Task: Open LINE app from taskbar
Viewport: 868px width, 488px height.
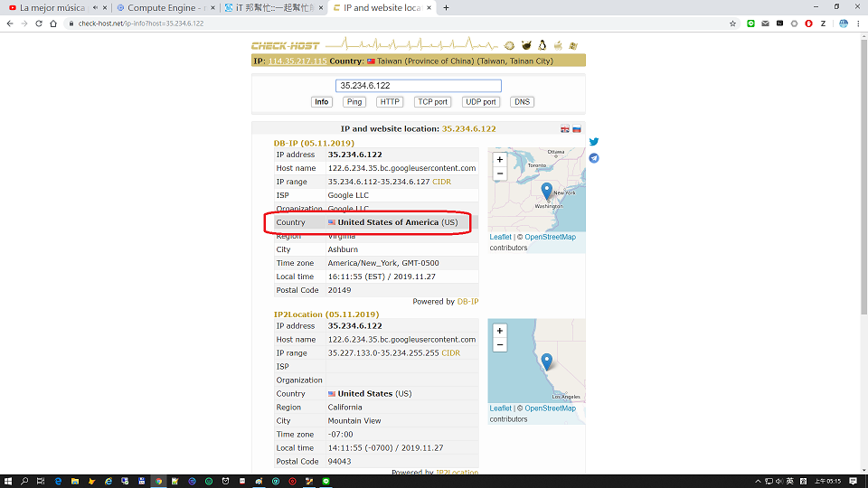Action: coord(326,482)
